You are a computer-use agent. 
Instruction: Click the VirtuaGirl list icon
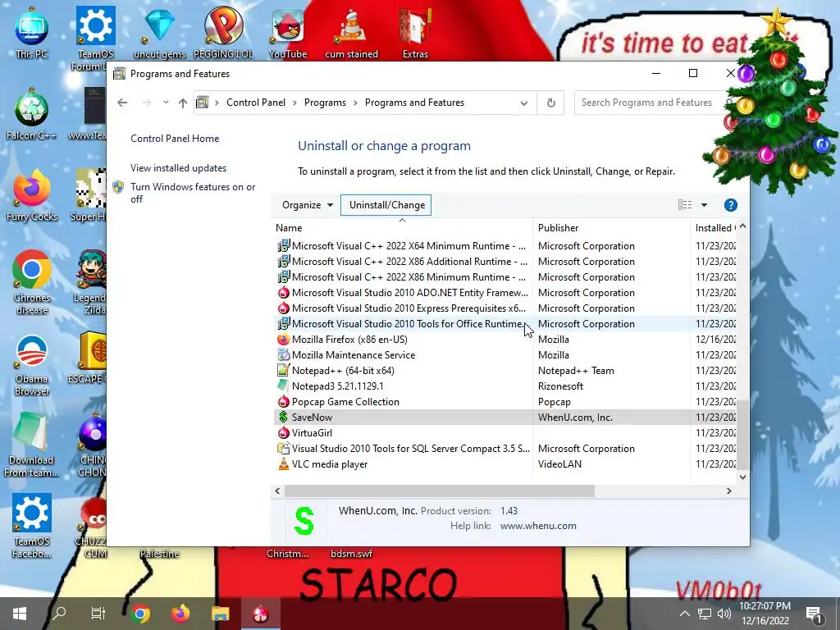(x=283, y=433)
